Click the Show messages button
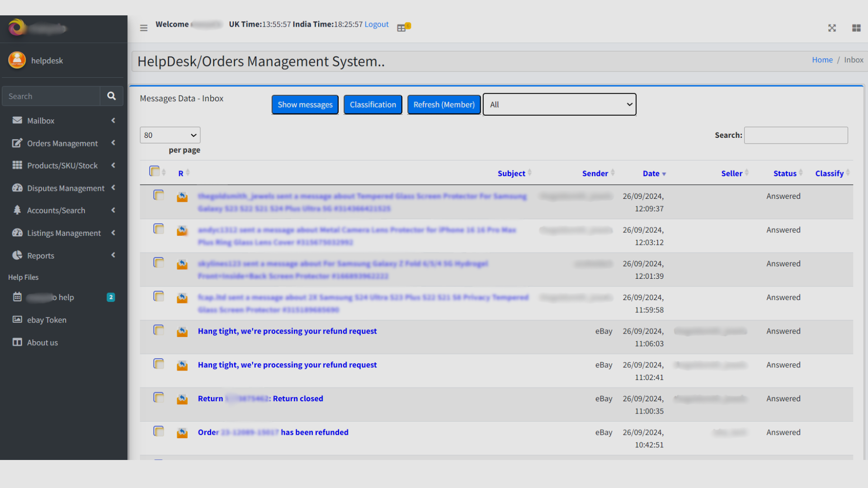 click(305, 104)
